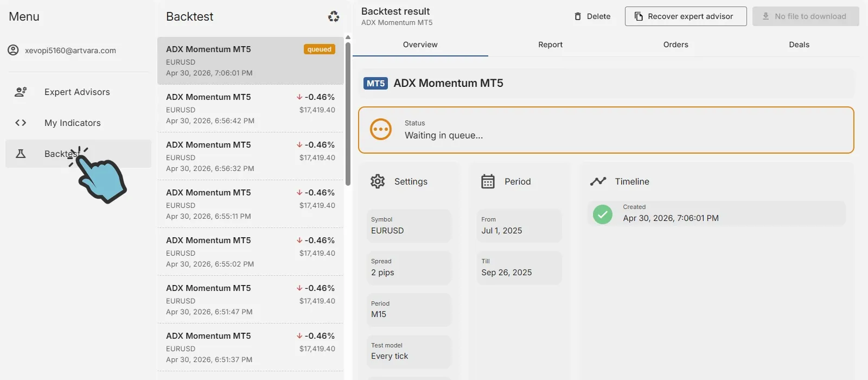Click red down arrow on 6:56:42 PM backtest

(299, 97)
